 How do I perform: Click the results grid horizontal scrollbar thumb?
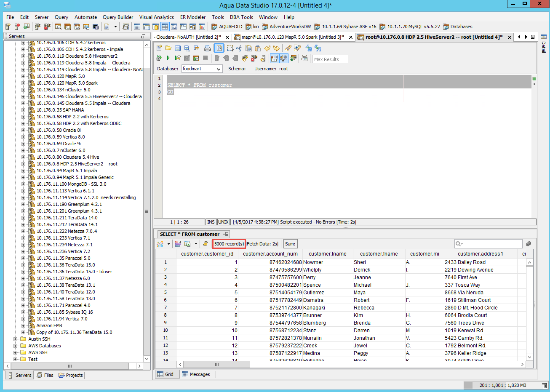217,364
